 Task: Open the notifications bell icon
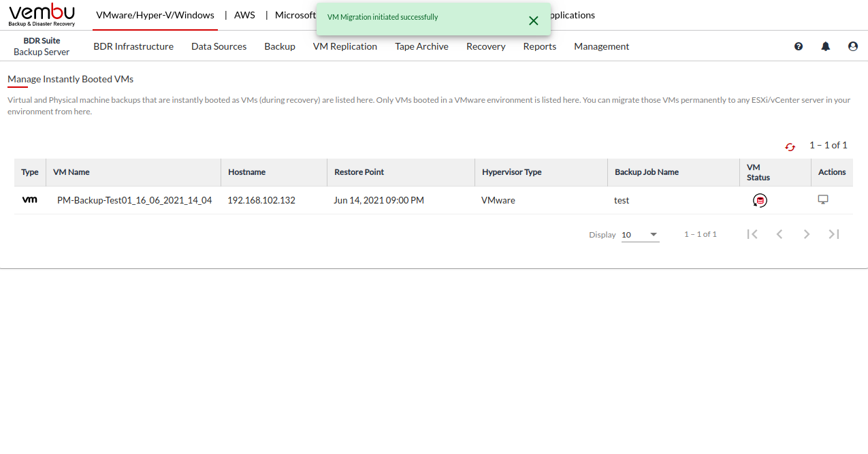pos(826,46)
